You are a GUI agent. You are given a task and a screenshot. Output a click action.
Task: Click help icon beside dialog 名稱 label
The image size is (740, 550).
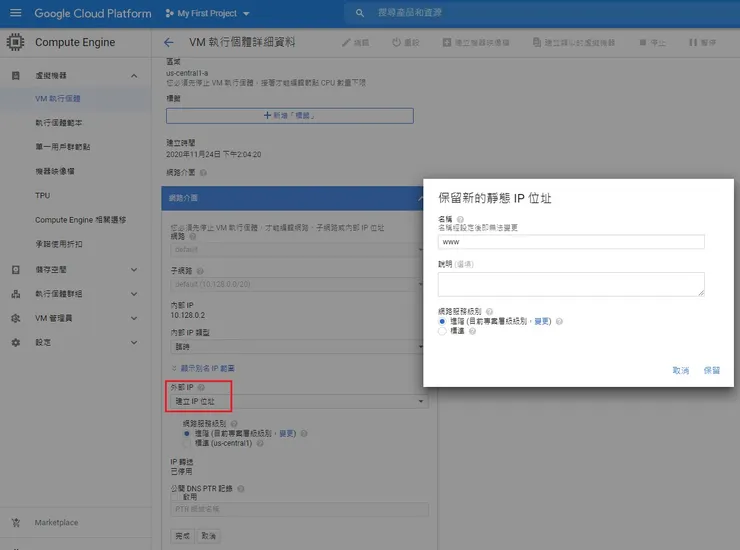[x=460, y=219]
